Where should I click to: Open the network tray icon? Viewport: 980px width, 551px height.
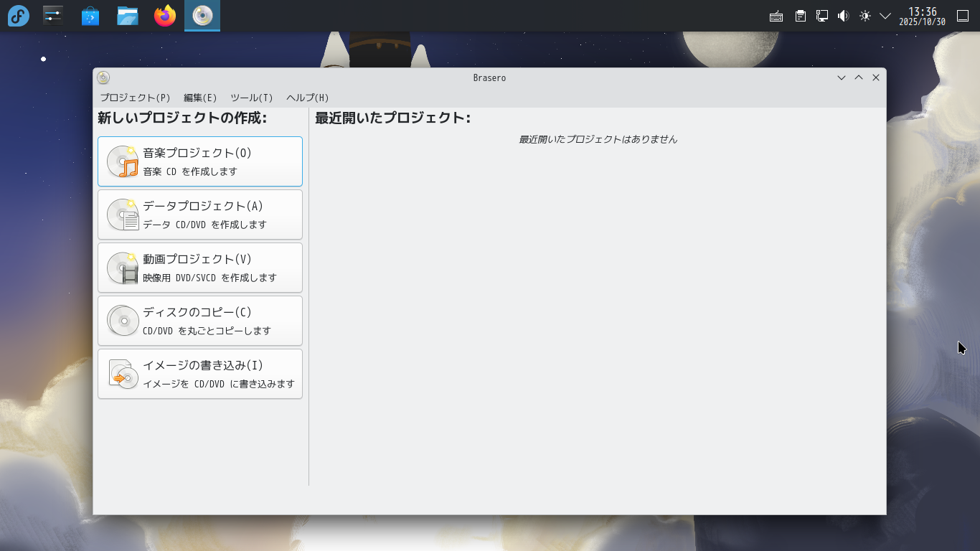[x=822, y=16]
